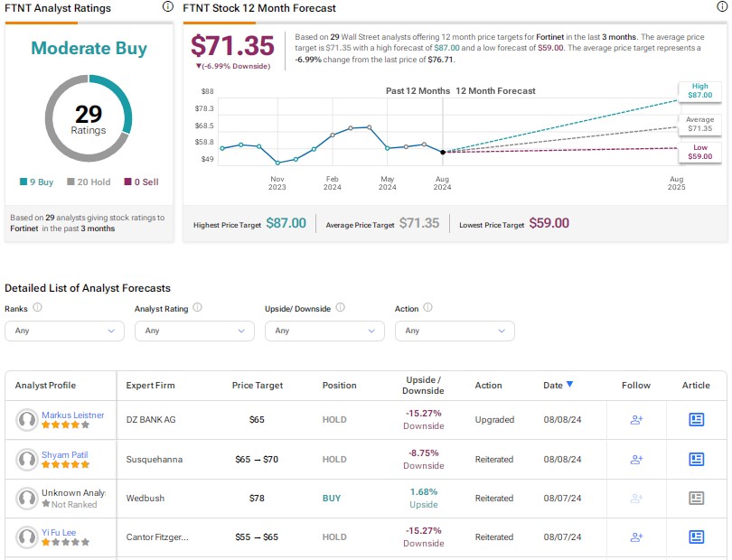
Task: Follow analyst Yi Fu Lee
Action: click(x=636, y=537)
